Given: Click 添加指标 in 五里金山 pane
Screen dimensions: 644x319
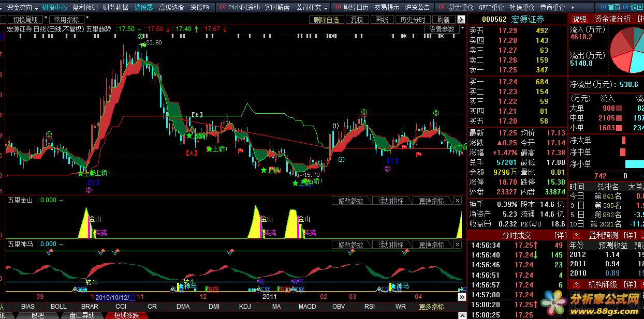Looking at the screenshot, I should pos(391,201).
